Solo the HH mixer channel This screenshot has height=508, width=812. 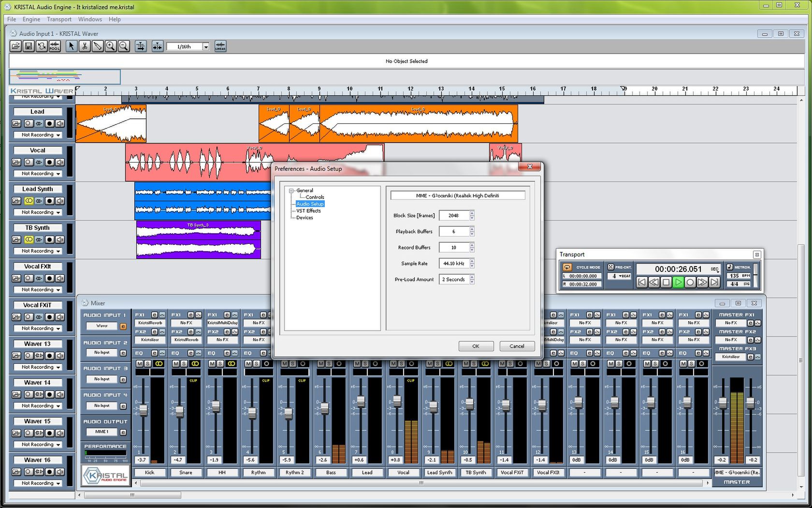coord(220,363)
